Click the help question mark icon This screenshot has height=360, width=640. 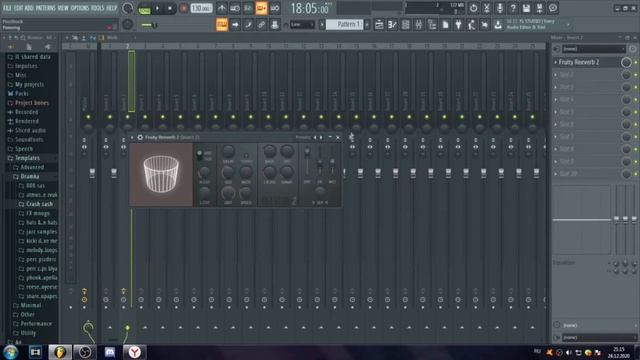[513, 8]
